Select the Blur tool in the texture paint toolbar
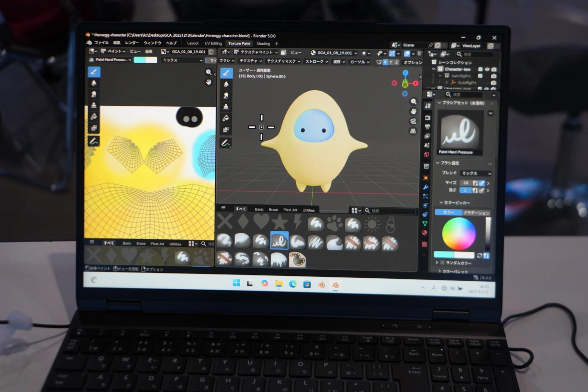The image size is (588, 392). tap(226, 84)
